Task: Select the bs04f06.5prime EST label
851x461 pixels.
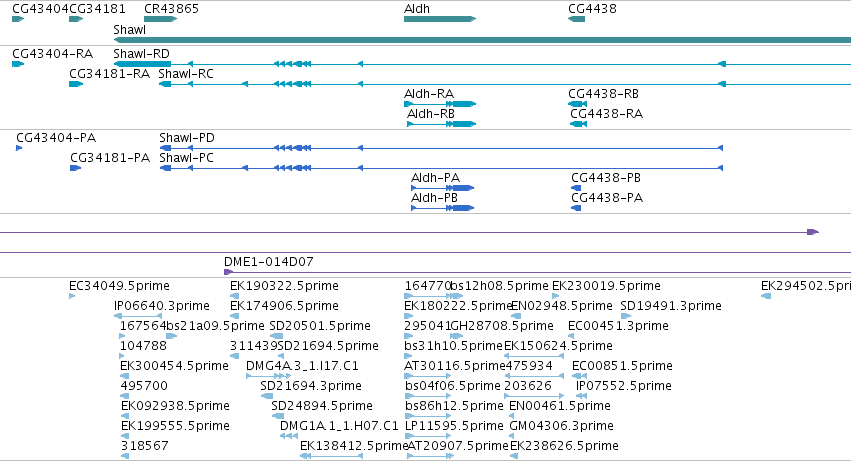Action: pyautogui.click(x=453, y=387)
